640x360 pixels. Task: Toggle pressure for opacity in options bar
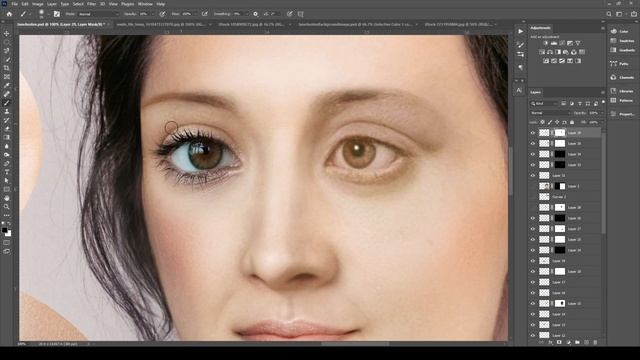[162, 14]
